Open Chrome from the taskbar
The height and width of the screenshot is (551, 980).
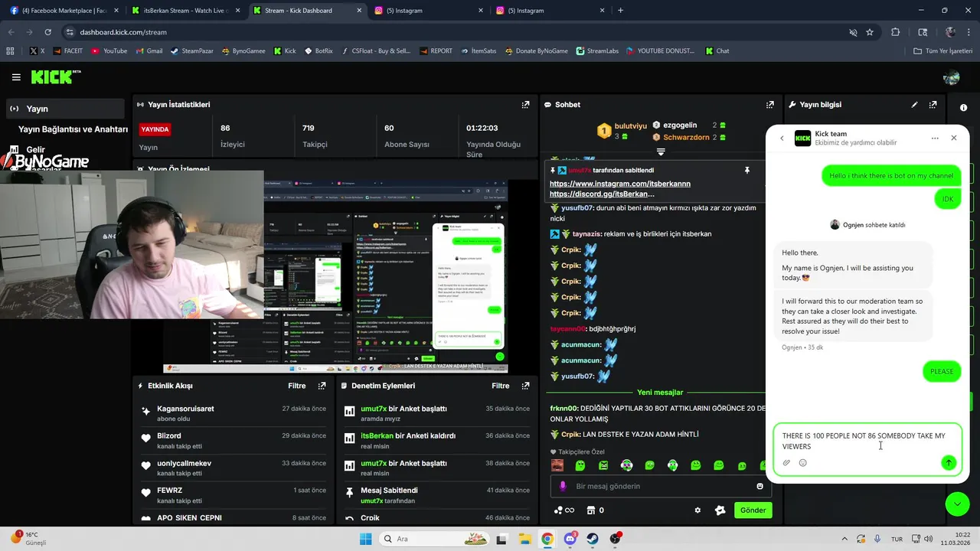(x=547, y=539)
